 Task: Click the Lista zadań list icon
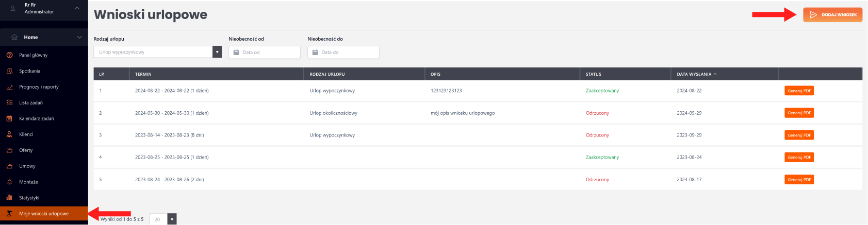click(x=9, y=102)
